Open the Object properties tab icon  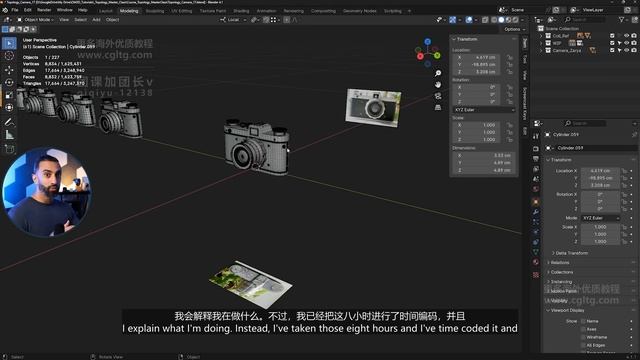click(536, 202)
